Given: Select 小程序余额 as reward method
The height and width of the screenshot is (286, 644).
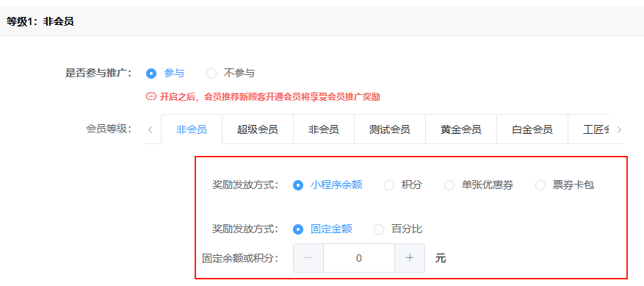Looking at the screenshot, I should [328, 185].
